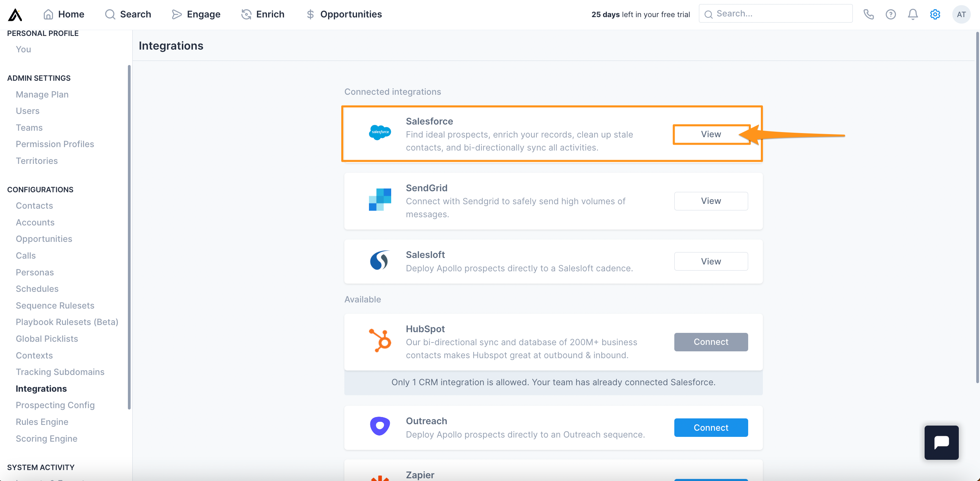The image size is (980, 481).
Task: Open Contacts configuration
Action: (34, 206)
